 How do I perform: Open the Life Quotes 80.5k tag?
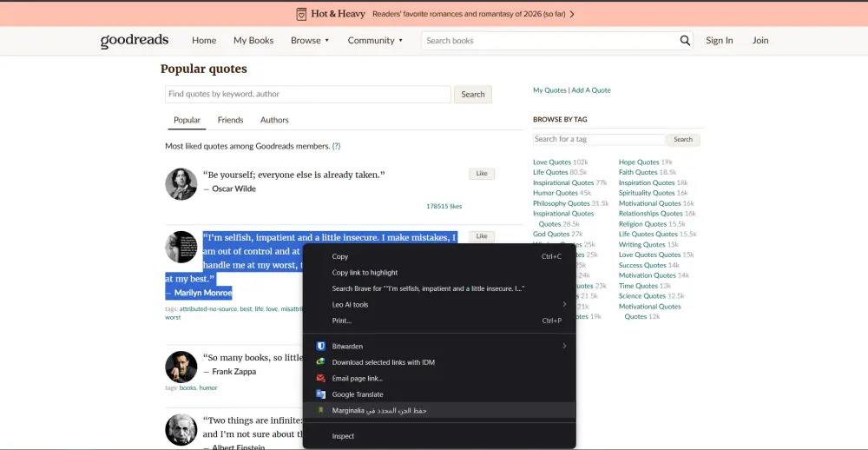[550, 172]
